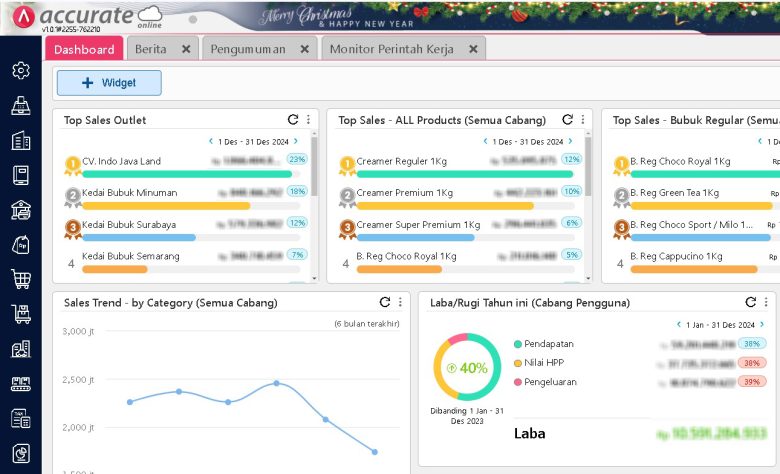Click the Rp price tag sidebar icon
The height and width of the screenshot is (474, 780).
tap(20, 244)
